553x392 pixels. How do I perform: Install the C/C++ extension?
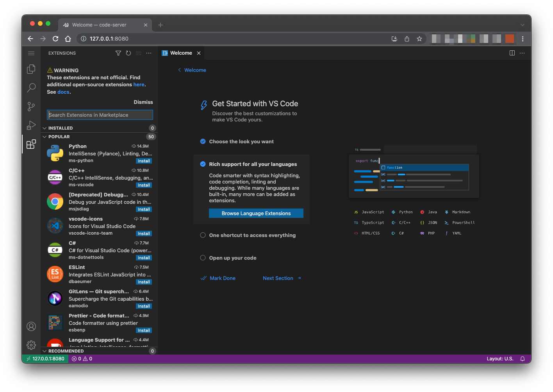144,185
